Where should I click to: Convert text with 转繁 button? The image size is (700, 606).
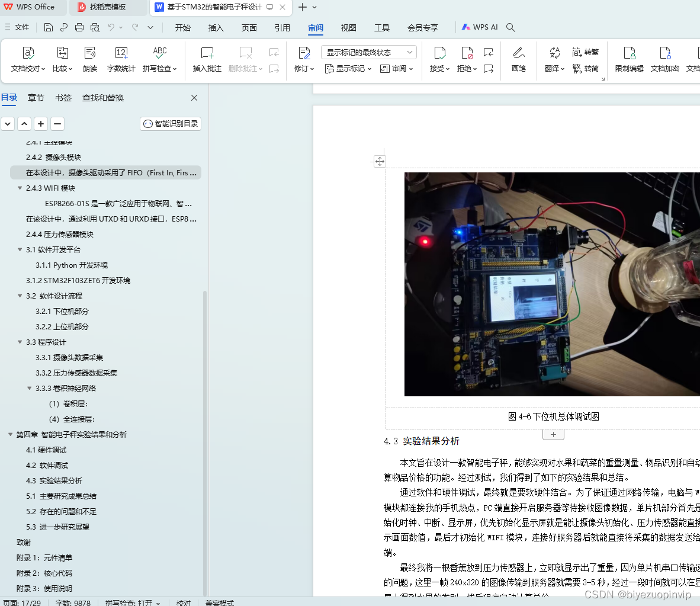[585, 52]
